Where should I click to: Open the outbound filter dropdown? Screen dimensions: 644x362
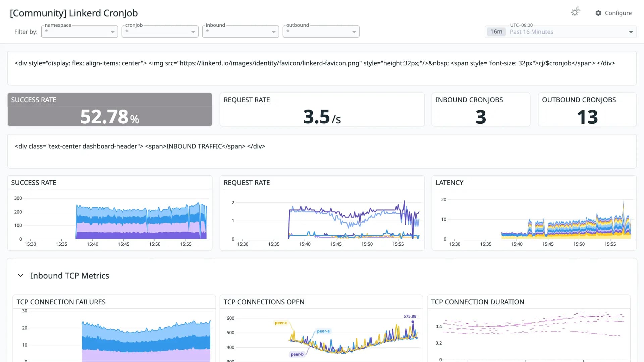321,32
